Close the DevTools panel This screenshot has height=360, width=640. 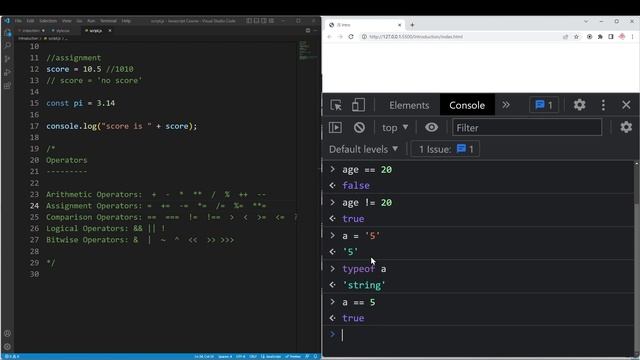pos(626,105)
